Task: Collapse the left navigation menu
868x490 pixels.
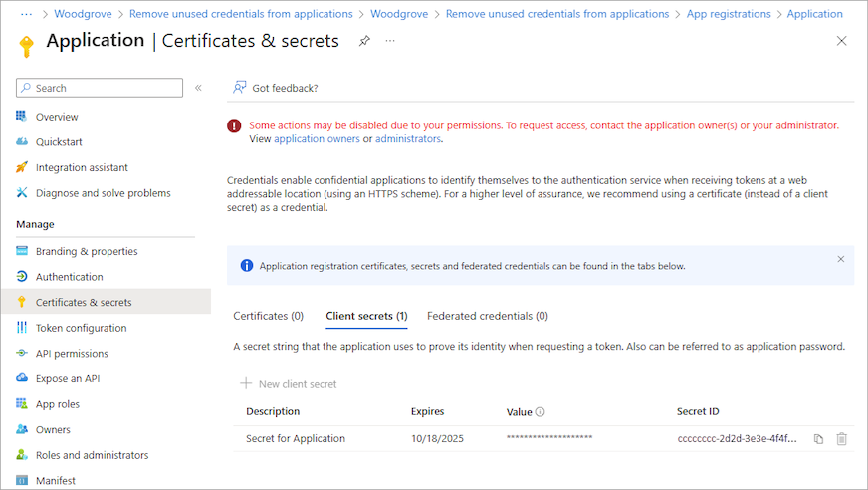Action: [x=198, y=88]
